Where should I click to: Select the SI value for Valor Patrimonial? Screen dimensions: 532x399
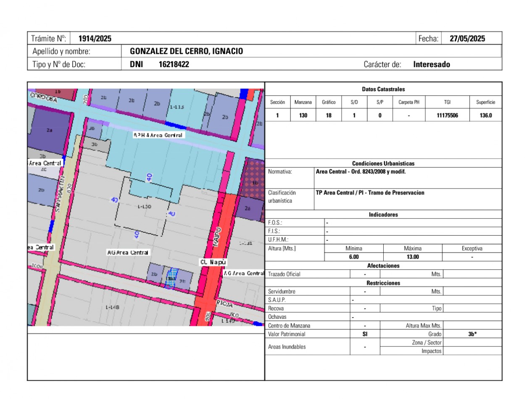coord(365,334)
